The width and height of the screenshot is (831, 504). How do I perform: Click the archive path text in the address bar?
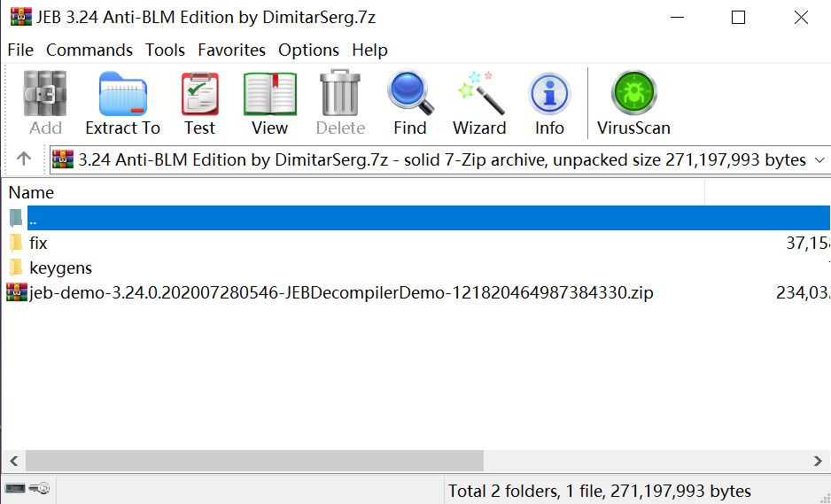tap(442, 159)
